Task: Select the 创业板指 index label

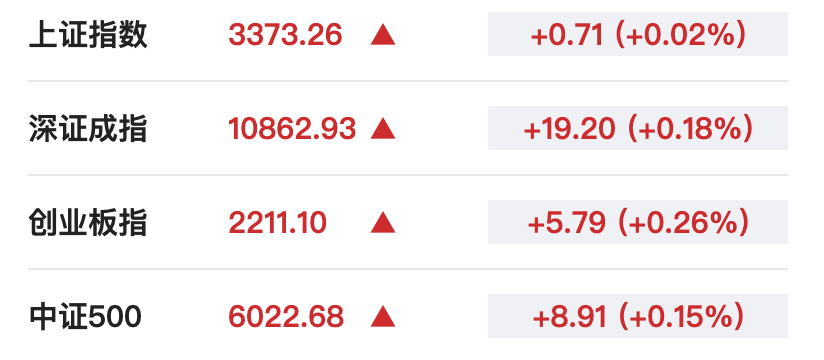Action: 88,223
